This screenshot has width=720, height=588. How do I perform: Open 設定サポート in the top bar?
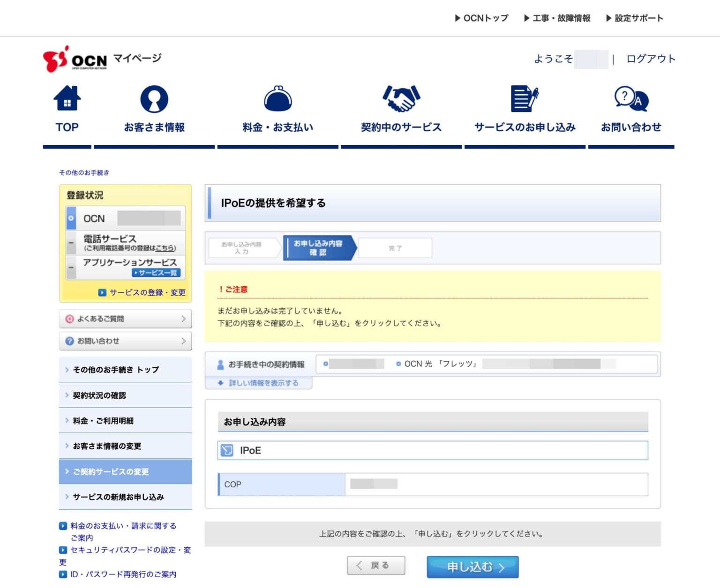635,18
